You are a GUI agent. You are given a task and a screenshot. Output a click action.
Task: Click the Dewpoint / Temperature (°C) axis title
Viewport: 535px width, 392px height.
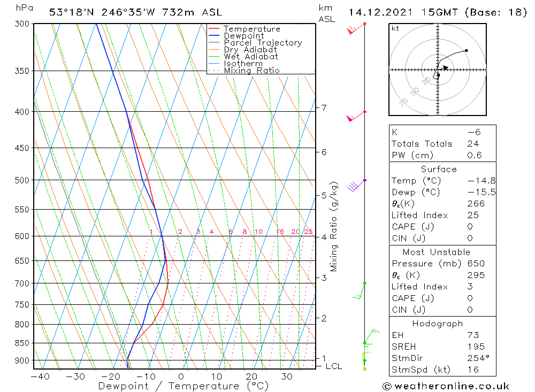[184, 386]
